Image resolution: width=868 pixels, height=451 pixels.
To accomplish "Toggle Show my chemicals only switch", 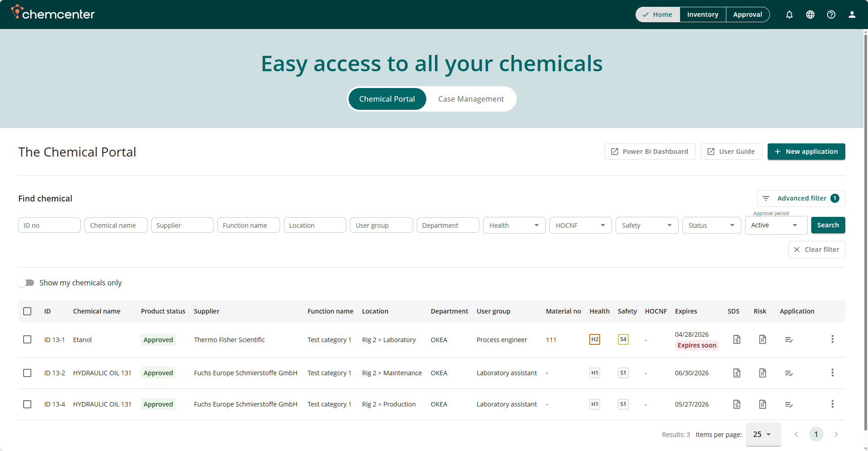I will 26,283.
